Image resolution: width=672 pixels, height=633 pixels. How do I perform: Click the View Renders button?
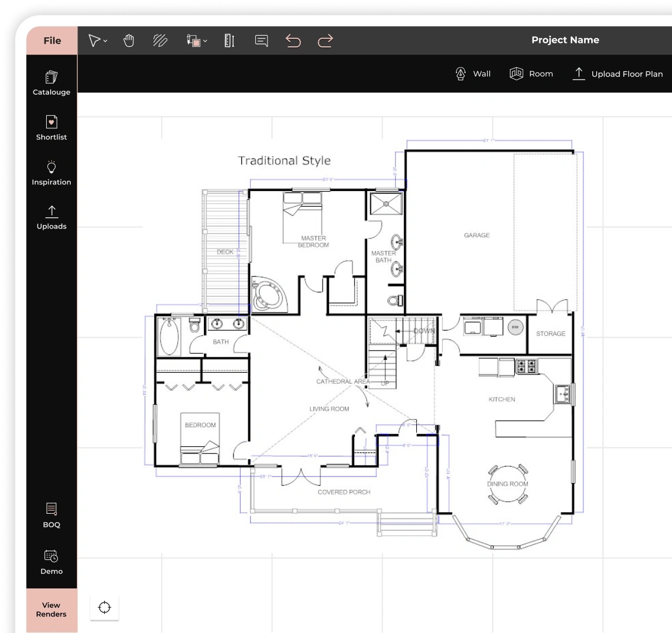[51, 610]
